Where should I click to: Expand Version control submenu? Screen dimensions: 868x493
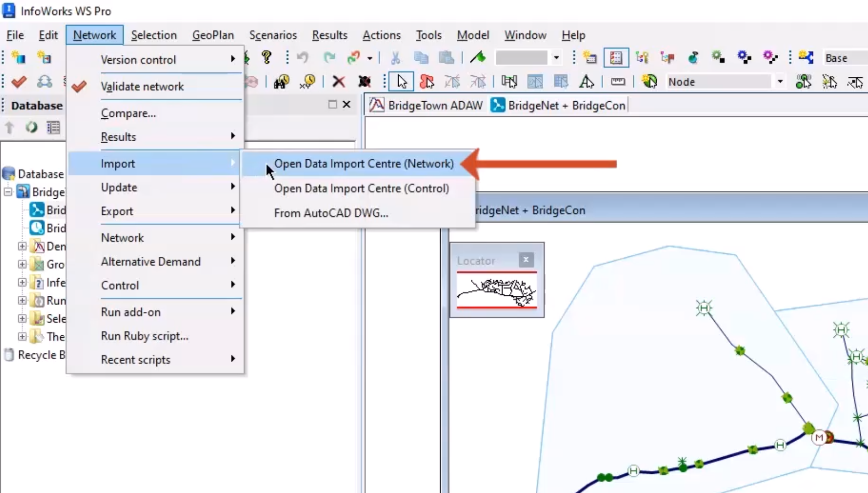(156, 60)
